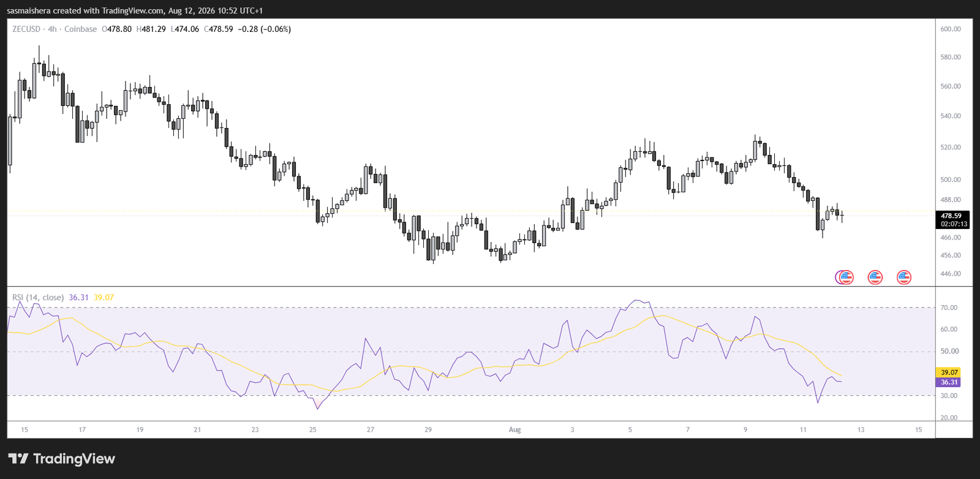980x479 pixels.
Task: Click the date 23 on the time axis
Action: point(255,429)
